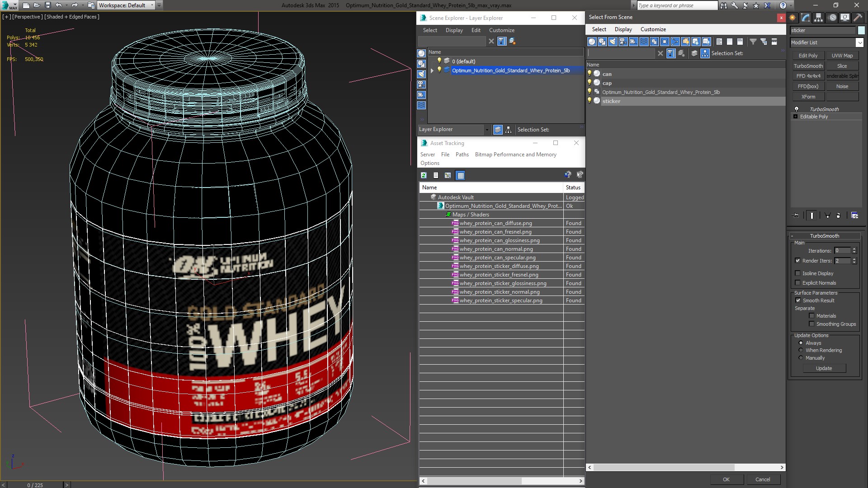Click Sort by Hierarchy icon near Selection Set
This screenshot has height=488, width=868.
705,53
